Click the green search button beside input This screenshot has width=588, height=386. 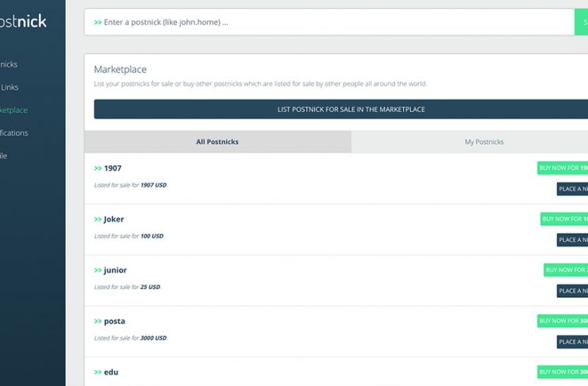[x=581, y=22]
